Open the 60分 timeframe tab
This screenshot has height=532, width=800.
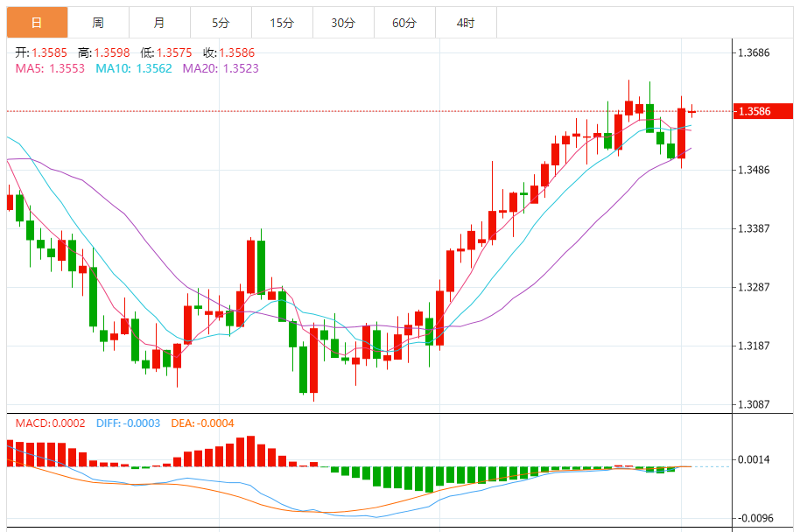point(404,23)
